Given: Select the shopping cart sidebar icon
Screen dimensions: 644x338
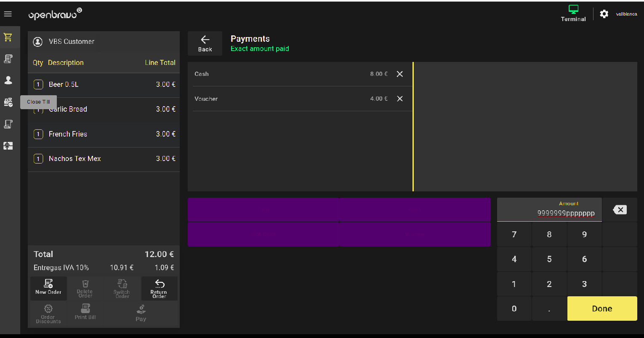Looking at the screenshot, I should [x=8, y=37].
